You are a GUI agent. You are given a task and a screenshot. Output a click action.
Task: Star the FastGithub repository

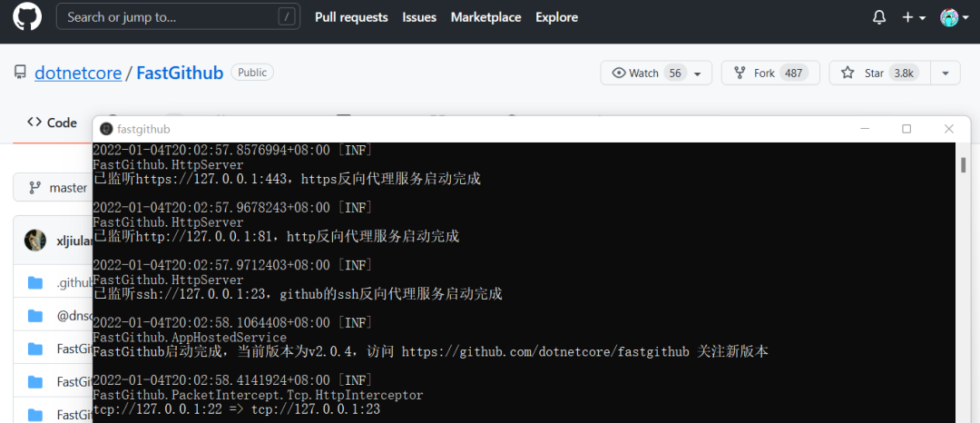point(880,74)
